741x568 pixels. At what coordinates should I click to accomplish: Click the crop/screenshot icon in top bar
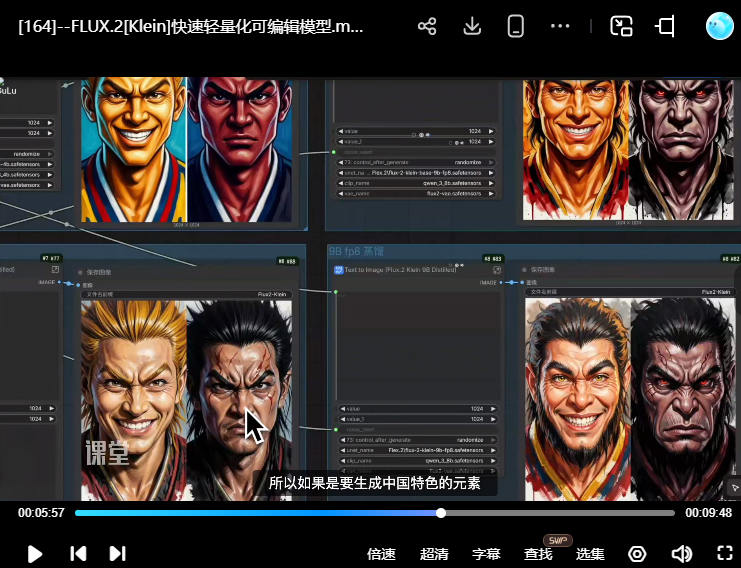point(666,27)
